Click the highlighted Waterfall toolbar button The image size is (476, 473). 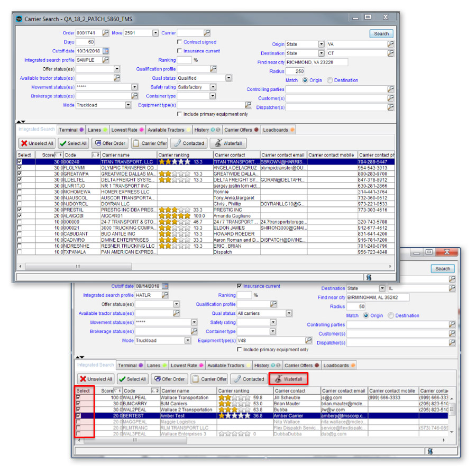(x=288, y=379)
